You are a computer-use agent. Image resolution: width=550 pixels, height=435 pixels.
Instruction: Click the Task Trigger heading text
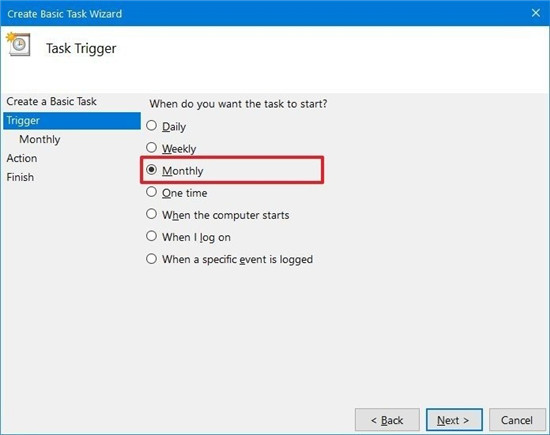pyautogui.click(x=81, y=48)
